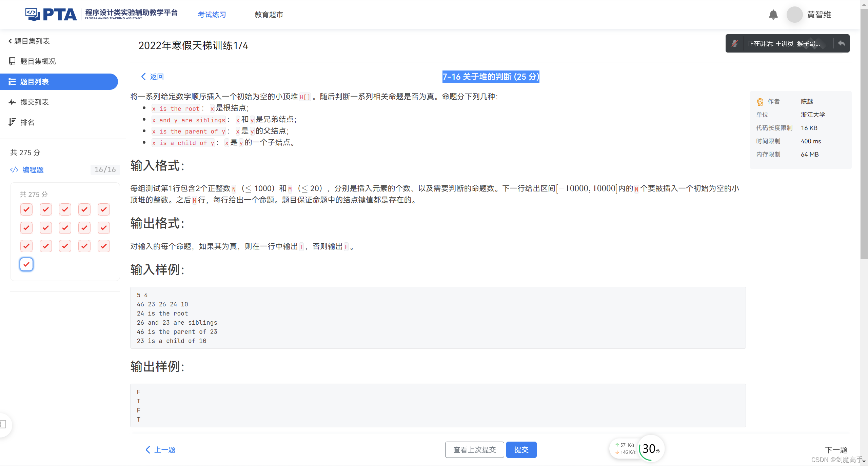Unmute the microphone in the speaker banner
The image size is (868, 466).
(x=735, y=43)
